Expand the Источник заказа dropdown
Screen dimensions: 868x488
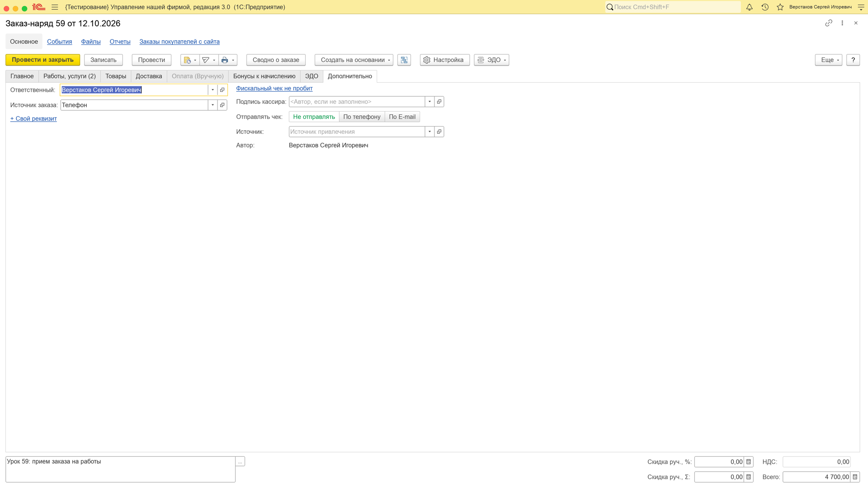coord(212,105)
